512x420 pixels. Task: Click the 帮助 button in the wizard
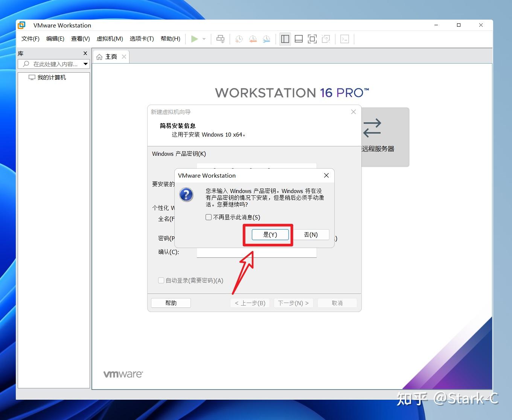pyautogui.click(x=171, y=303)
